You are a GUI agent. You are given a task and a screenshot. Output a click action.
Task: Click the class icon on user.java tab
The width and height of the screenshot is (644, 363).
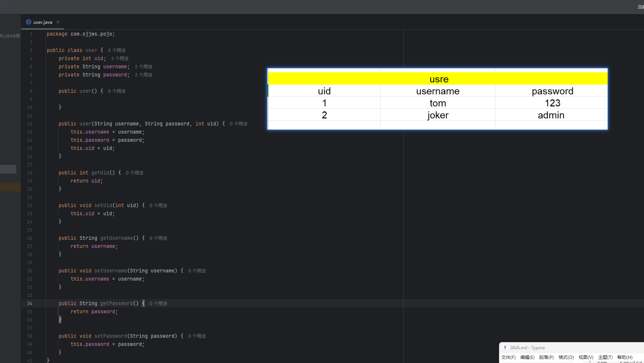point(29,22)
